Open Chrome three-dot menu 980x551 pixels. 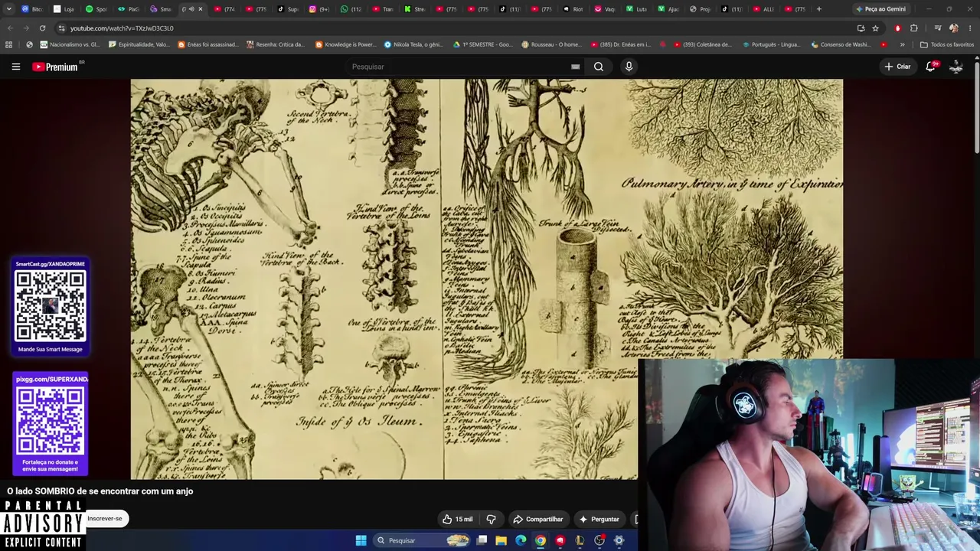pyautogui.click(x=971, y=28)
